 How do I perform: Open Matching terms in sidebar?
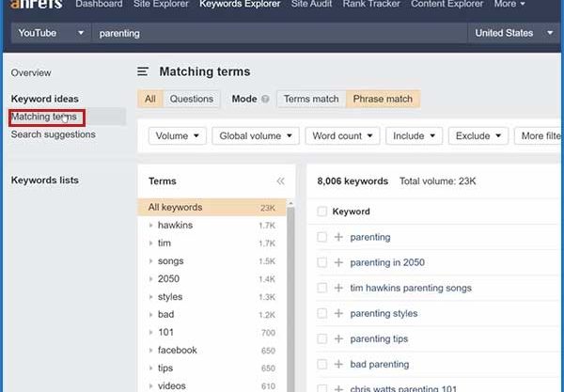(x=44, y=117)
